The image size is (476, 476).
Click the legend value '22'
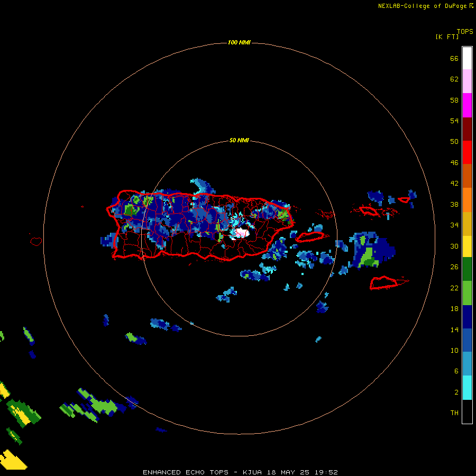454,288
